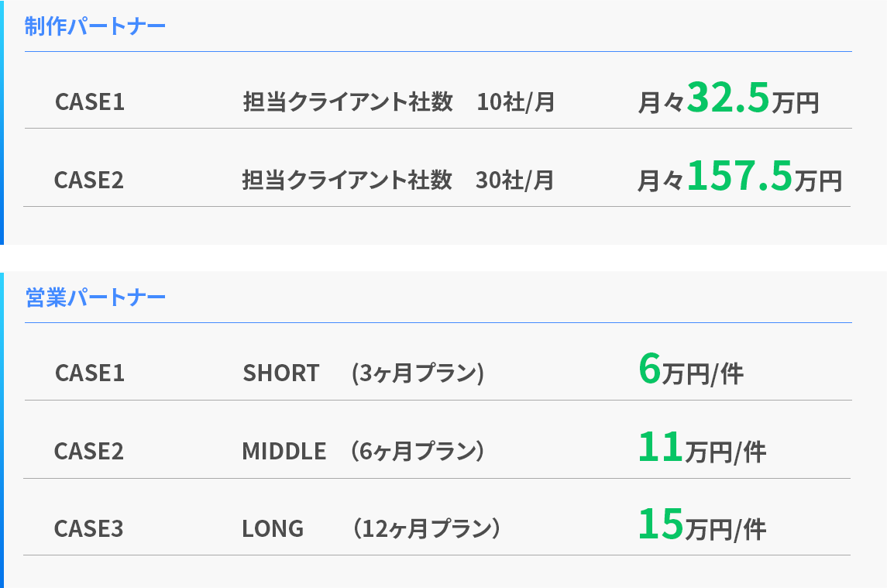Click the LONG plan name
This screenshot has width=887, height=588.
273,529
